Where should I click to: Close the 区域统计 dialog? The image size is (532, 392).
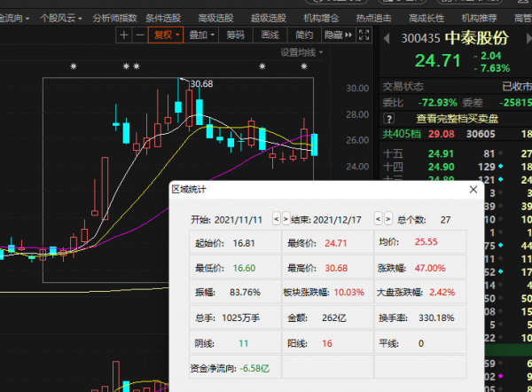coord(473,190)
